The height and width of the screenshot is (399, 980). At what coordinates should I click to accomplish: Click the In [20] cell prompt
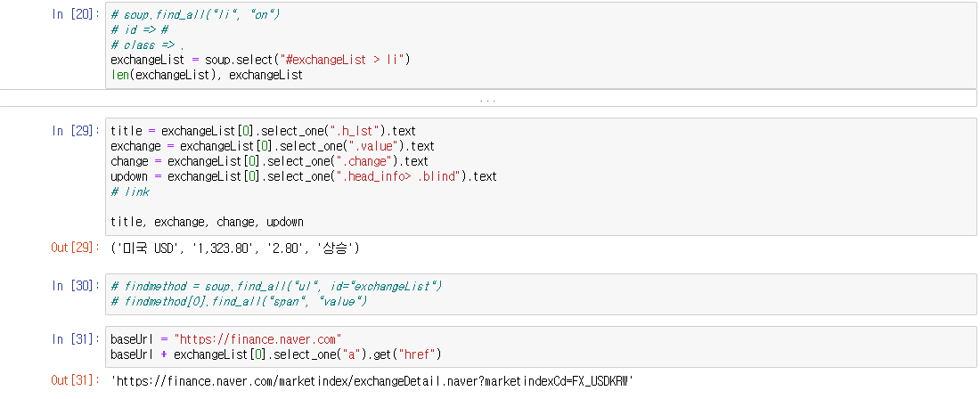coord(76,14)
